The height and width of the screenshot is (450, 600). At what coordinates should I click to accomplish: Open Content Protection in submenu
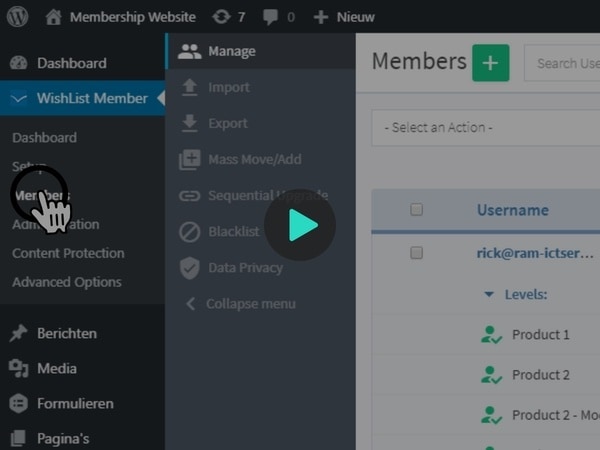pyautogui.click(x=68, y=253)
